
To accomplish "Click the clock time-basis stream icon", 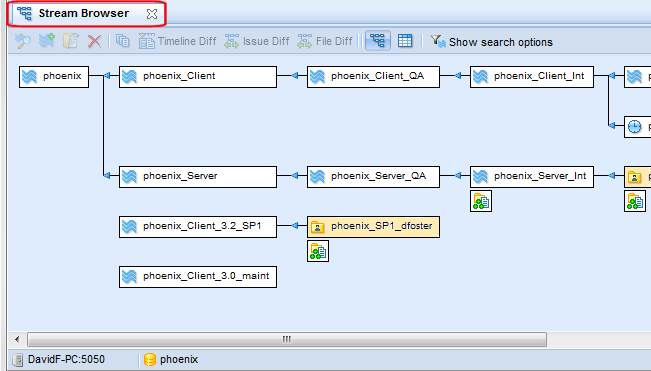I will 634,127.
